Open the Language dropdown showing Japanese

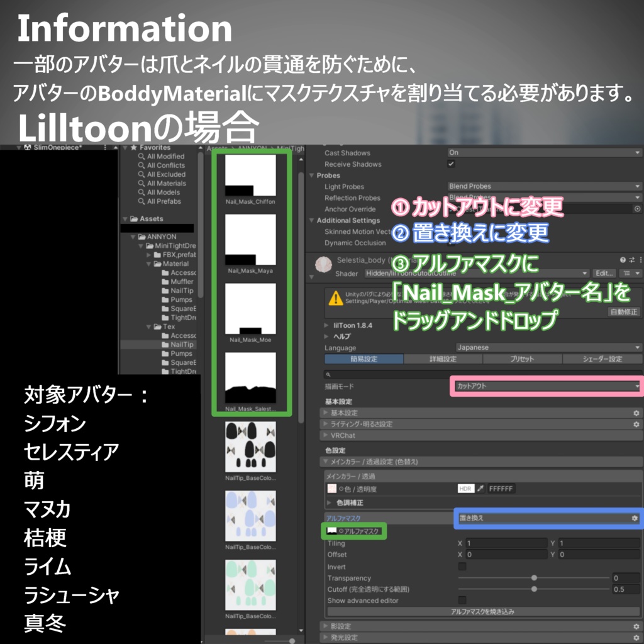coord(548,347)
